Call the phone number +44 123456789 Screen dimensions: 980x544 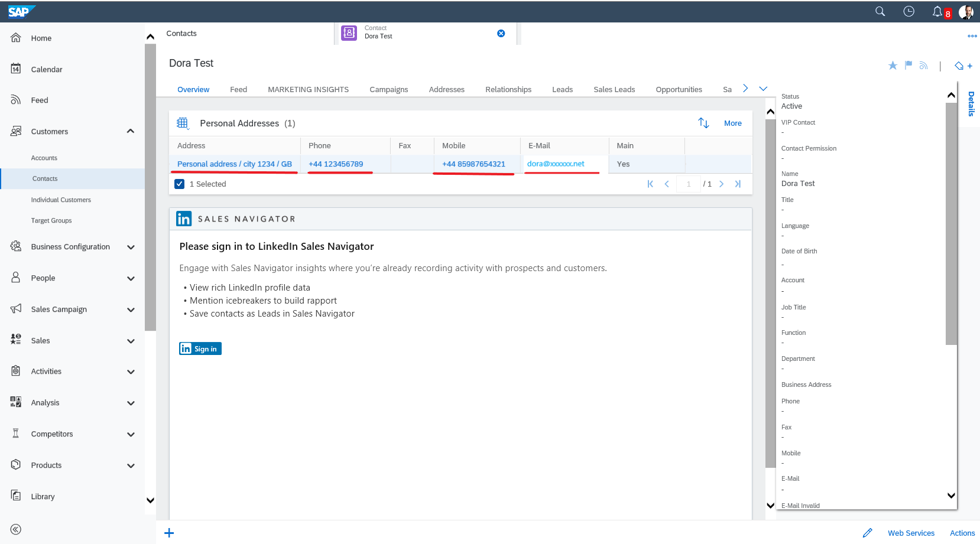coord(336,164)
